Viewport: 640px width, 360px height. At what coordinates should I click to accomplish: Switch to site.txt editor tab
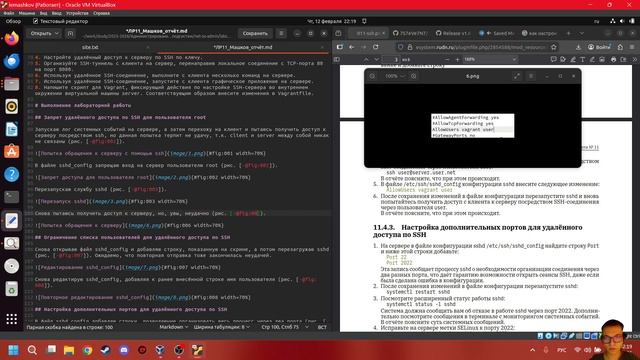click(x=90, y=47)
